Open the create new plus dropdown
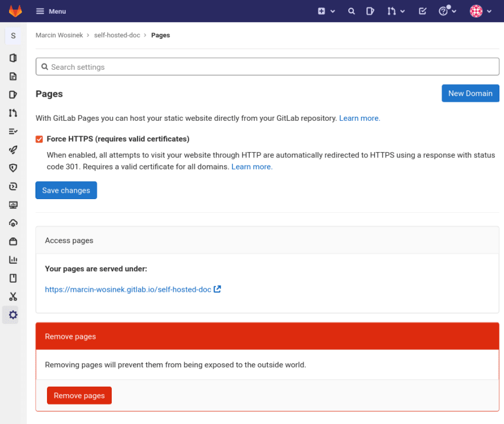The image size is (504, 424). click(326, 11)
